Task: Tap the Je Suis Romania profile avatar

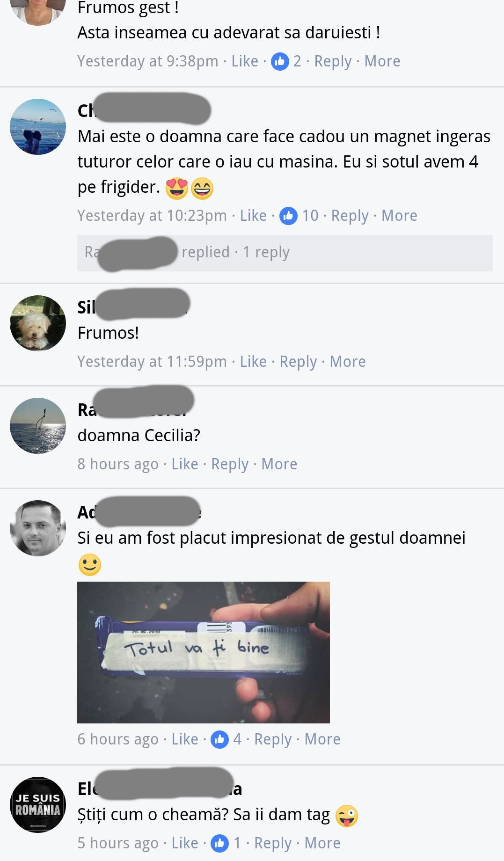Action: point(38,805)
